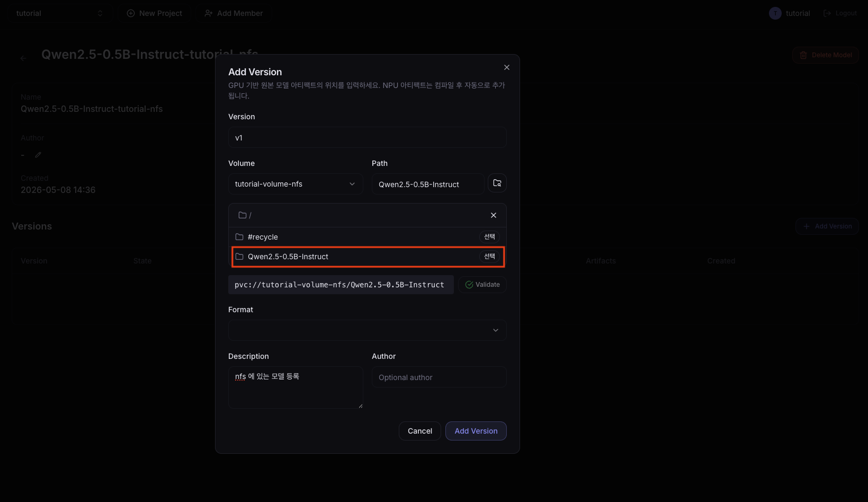The image size is (868, 502).
Task: Click the #recycle folder row
Action: (x=367, y=237)
